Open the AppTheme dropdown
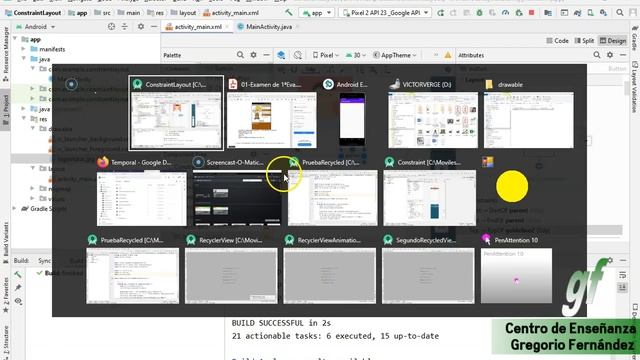This screenshot has height=360, width=640. click(395, 55)
